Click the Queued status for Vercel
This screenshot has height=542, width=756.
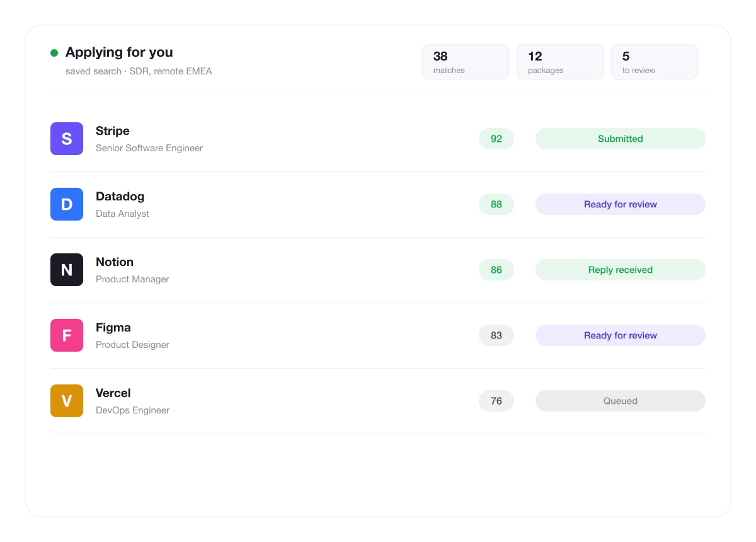click(x=621, y=401)
